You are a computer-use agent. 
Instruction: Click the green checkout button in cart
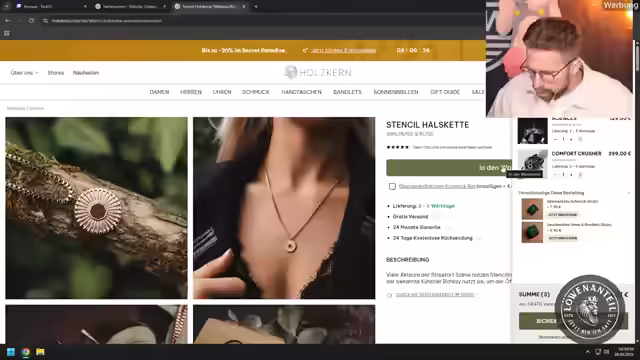[573, 321]
